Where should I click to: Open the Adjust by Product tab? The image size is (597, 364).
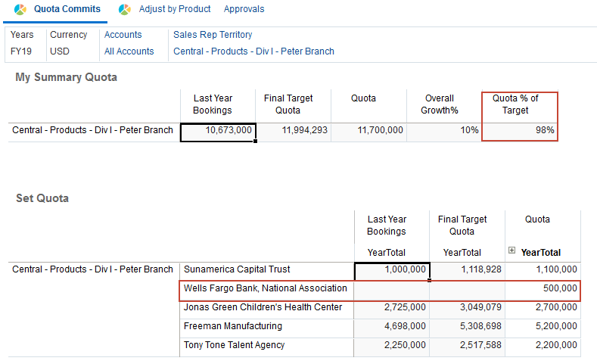click(x=175, y=9)
